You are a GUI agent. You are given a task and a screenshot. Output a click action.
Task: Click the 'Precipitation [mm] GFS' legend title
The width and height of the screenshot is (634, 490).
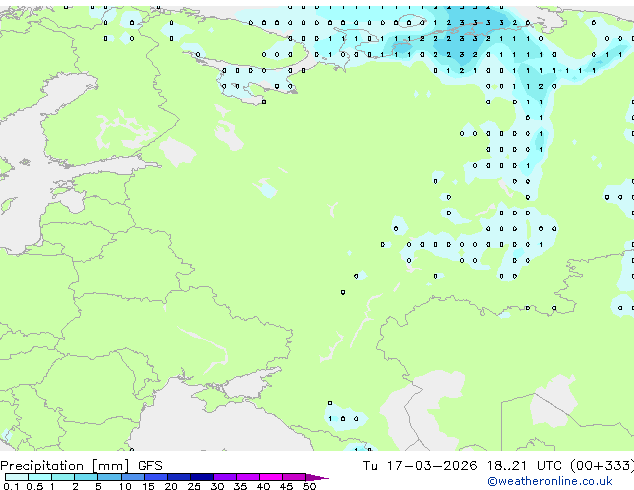coord(81,466)
